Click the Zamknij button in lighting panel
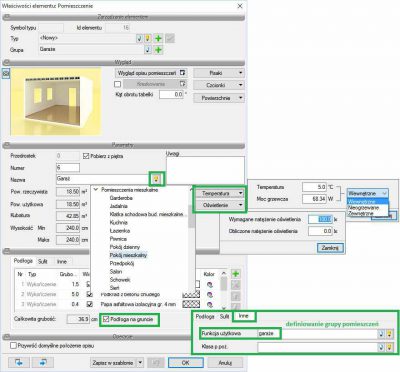The width and height of the screenshot is (400, 372). (330, 248)
